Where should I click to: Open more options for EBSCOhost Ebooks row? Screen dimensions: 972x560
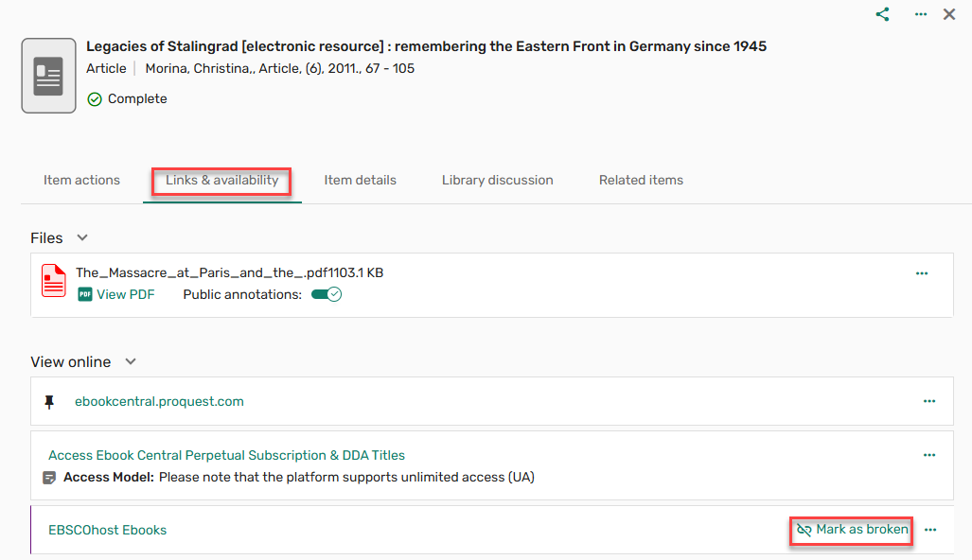point(930,530)
